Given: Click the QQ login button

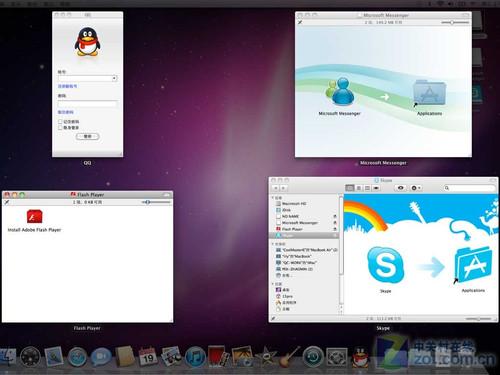Looking at the screenshot, I should click(x=87, y=136).
